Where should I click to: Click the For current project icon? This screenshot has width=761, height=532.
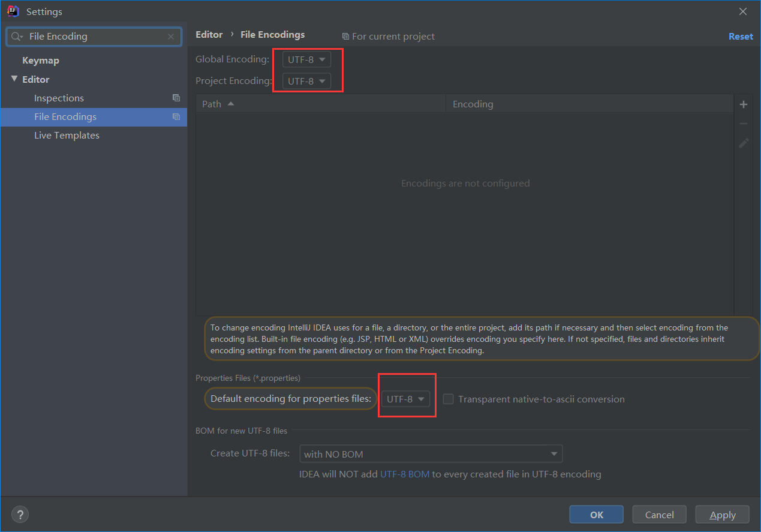coord(345,36)
